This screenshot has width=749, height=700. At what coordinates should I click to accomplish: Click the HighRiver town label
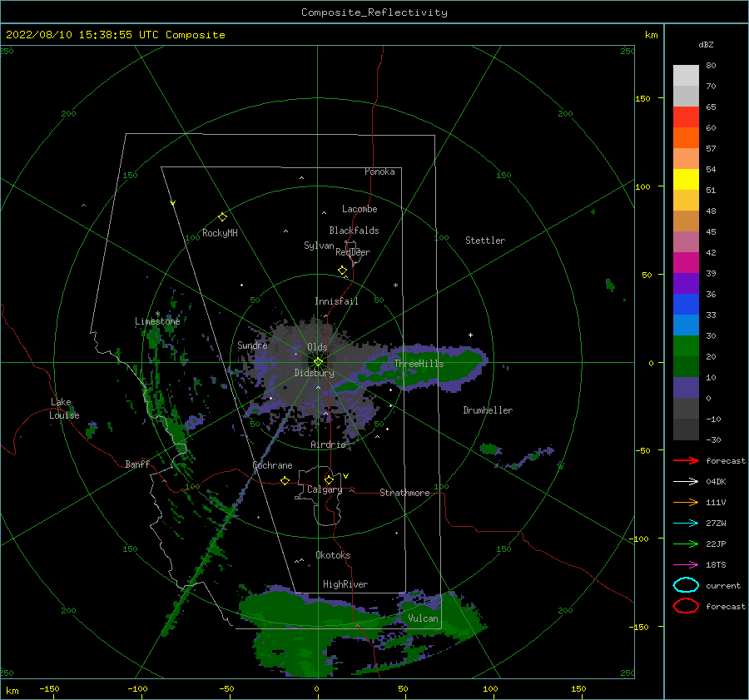[x=345, y=584]
